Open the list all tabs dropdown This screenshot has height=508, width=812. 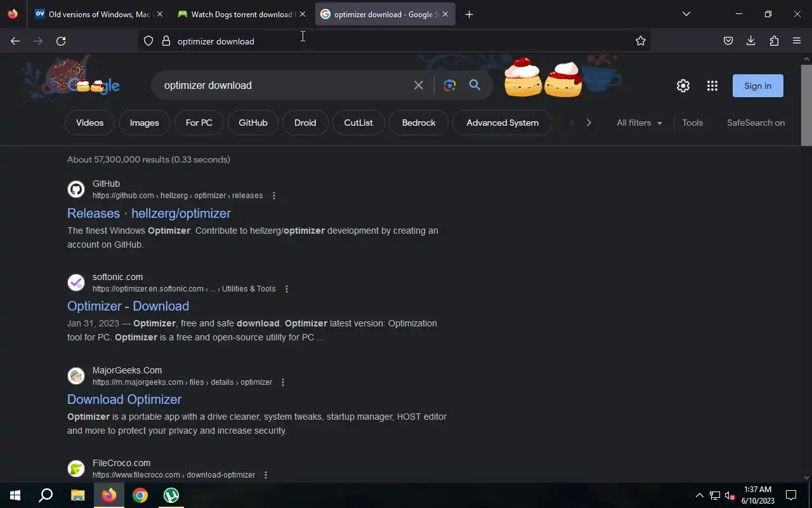(x=686, y=14)
